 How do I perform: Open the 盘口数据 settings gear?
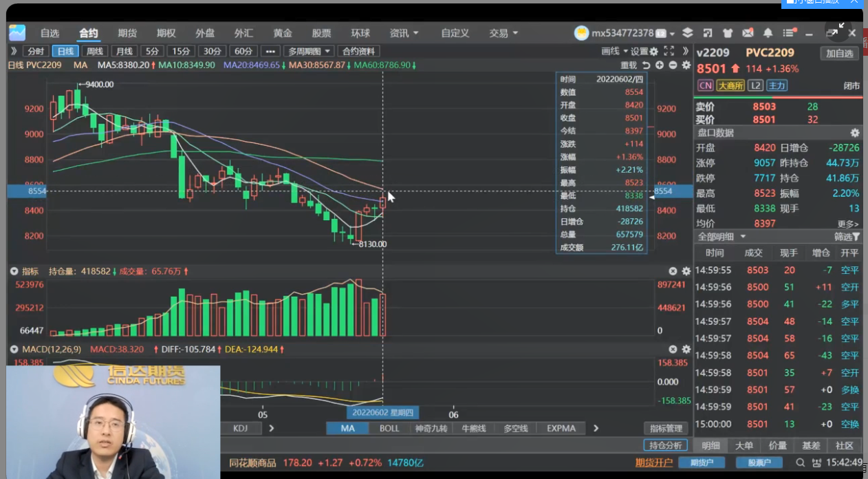[x=855, y=133]
